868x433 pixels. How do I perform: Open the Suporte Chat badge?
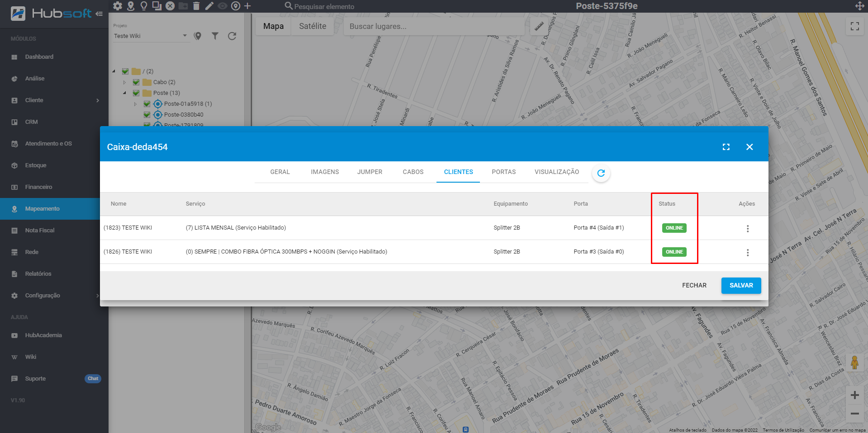(93, 379)
